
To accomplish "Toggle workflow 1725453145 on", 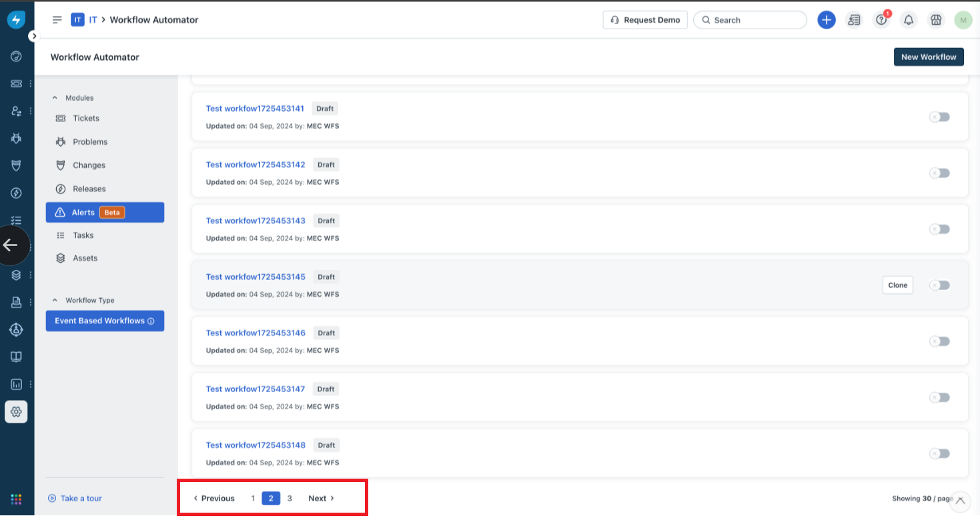I will point(939,285).
